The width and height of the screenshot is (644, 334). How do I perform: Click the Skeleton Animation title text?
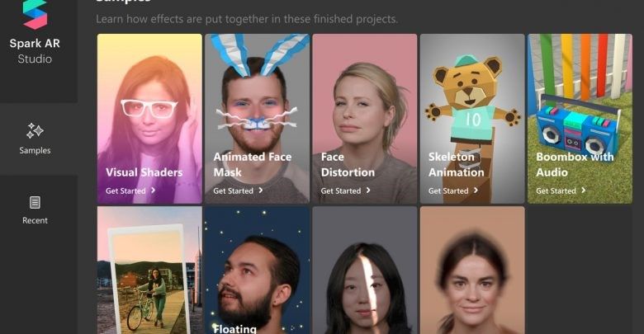(x=457, y=165)
